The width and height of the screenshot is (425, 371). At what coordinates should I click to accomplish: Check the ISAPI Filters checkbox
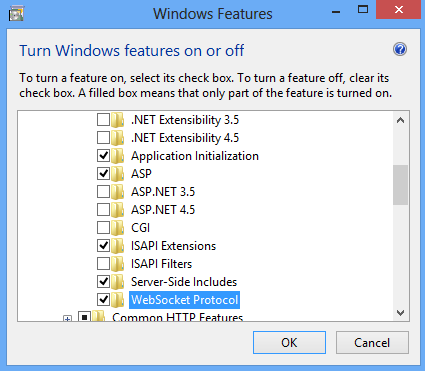point(103,264)
